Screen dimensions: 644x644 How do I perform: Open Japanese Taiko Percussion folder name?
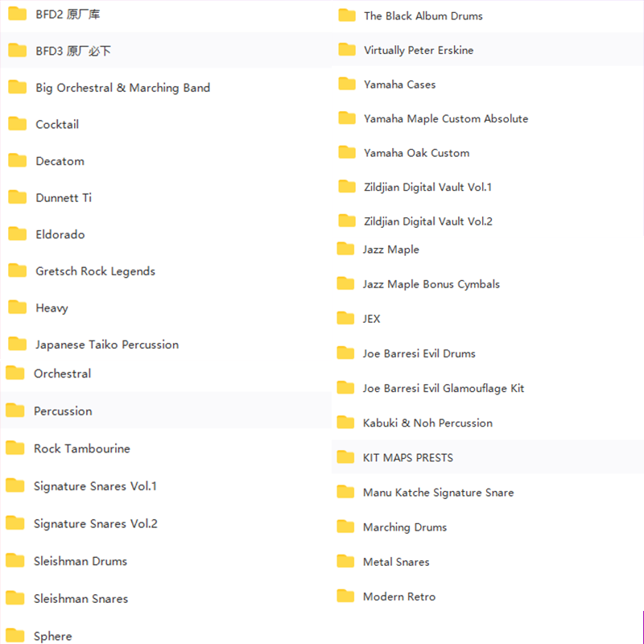coord(107,345)
